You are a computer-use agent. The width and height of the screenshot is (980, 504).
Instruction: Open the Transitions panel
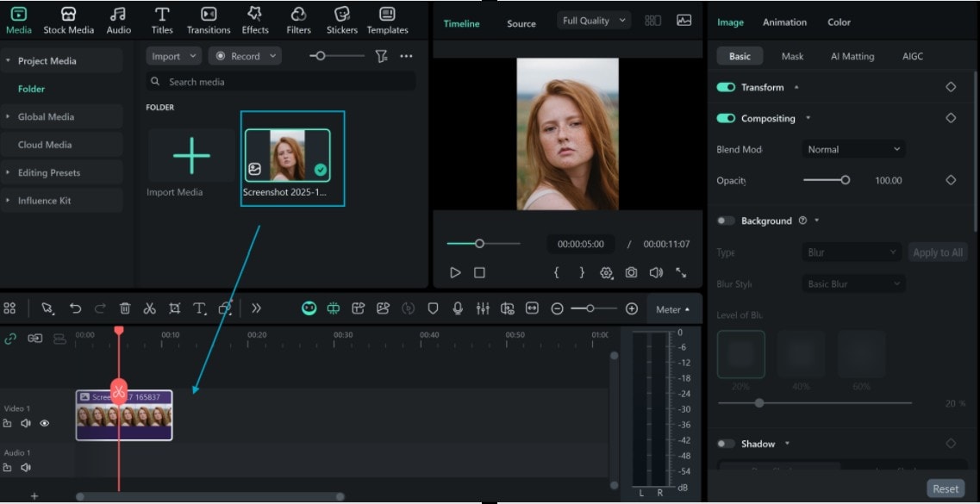(x=208, y=19)
